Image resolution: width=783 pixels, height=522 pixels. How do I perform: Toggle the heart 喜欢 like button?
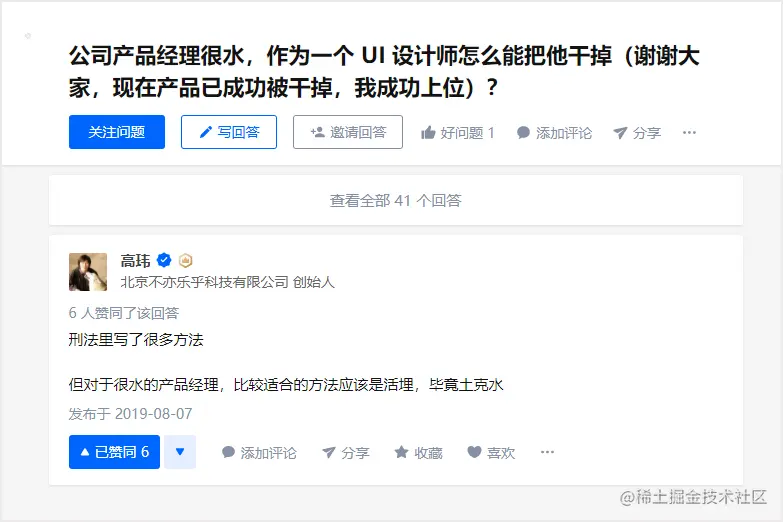tap(474, 452)
